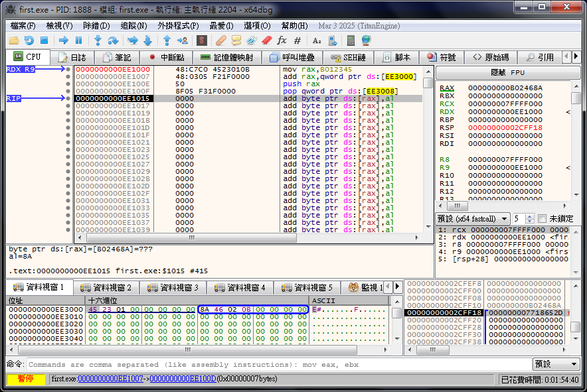Viewport: 587px width, 392px height.
Task: Expand the 預設 dropdown beside command bar
Action: click(556, 364)
